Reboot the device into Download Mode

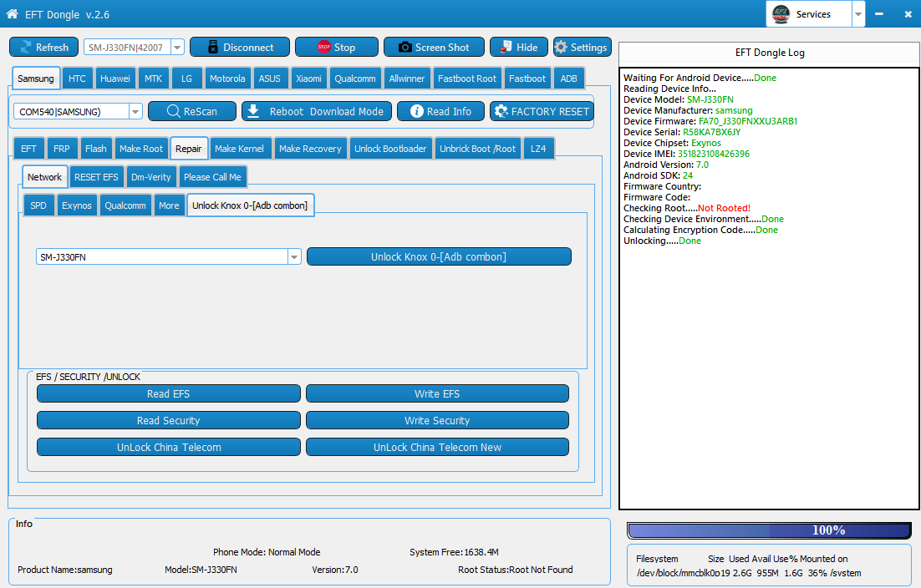(x=315, y=111)
